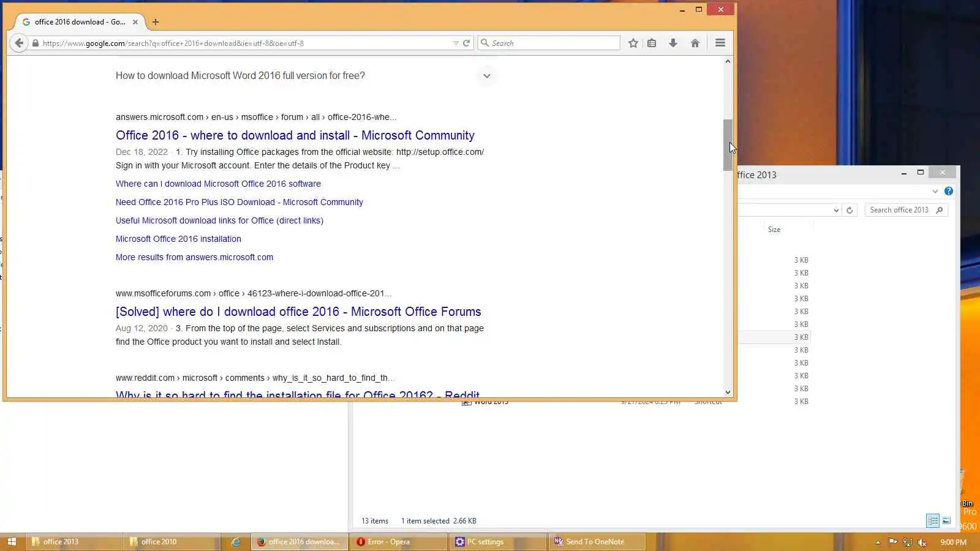Open 'Office 2016 - where to download and install' result

[295, 135]
